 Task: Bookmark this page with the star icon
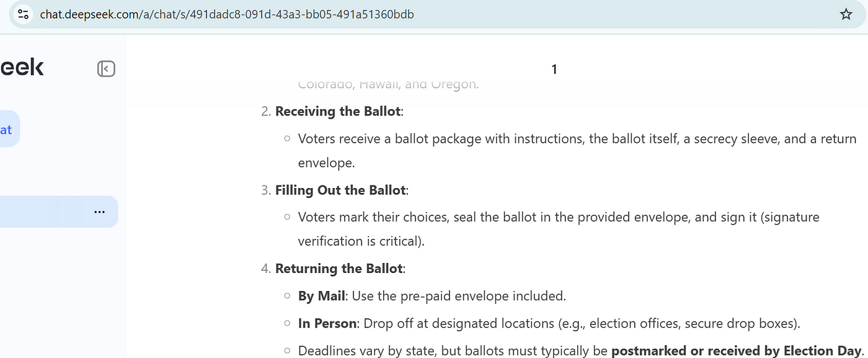click(846, 14)
